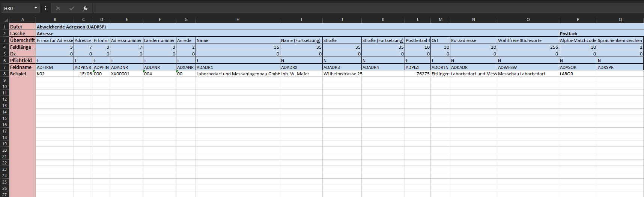Click the 'Firma für Adresse' header cell

[x=55, y=40]
